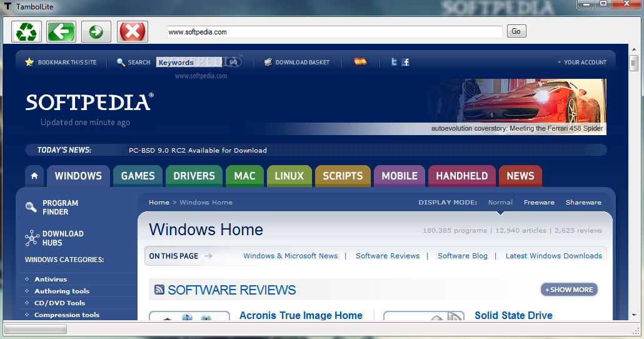
Task: Click the Download Basket icon
Action: pos(268,63)
